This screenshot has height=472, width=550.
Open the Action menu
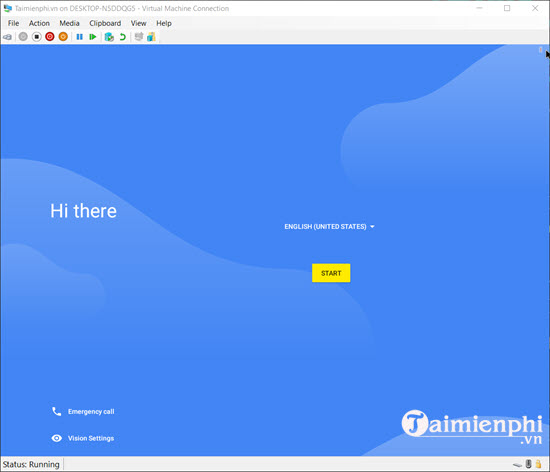click(x=39, y=23)
